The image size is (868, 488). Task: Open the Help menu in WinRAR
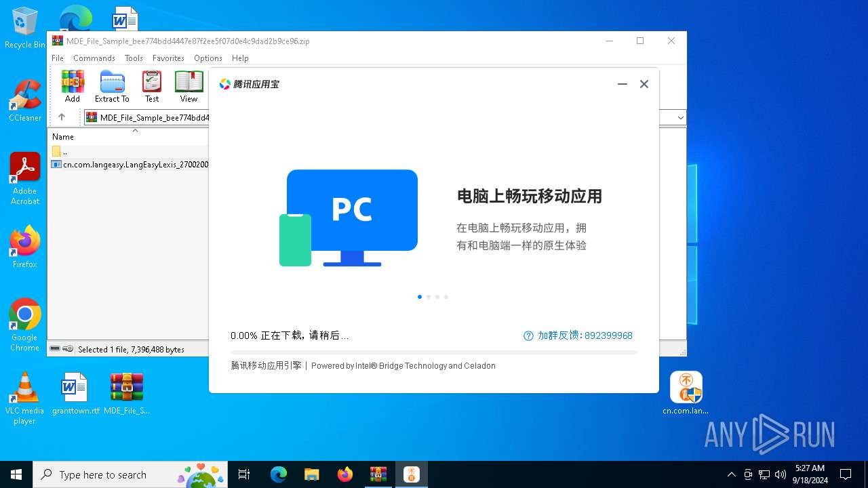pyautogui.click(x=240, y=58)
